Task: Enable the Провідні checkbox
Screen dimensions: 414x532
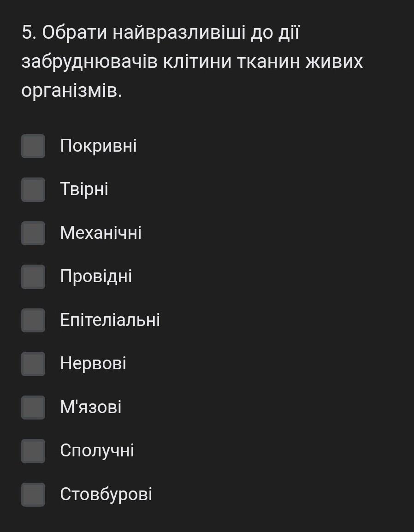Action: (x=33, y=277)
